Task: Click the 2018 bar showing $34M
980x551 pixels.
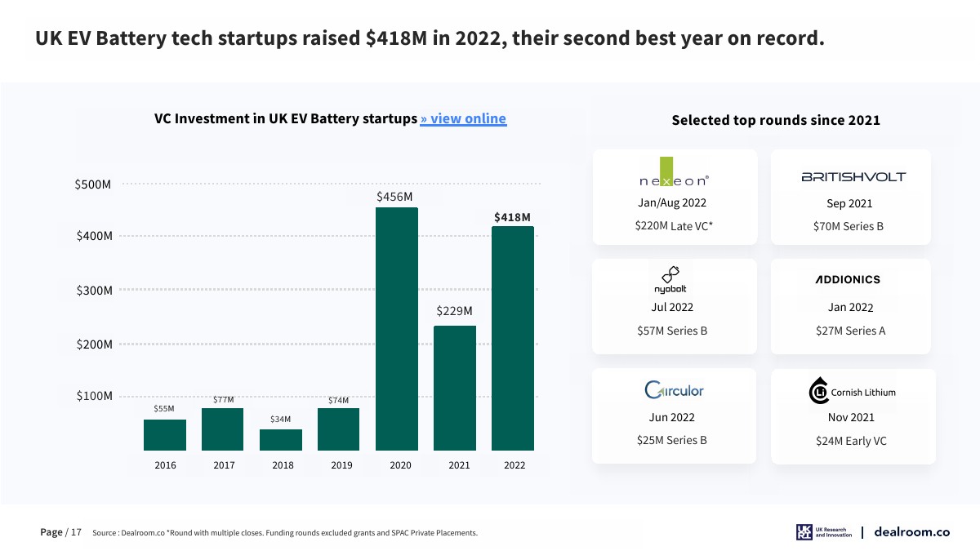Action: click(281, 440)
